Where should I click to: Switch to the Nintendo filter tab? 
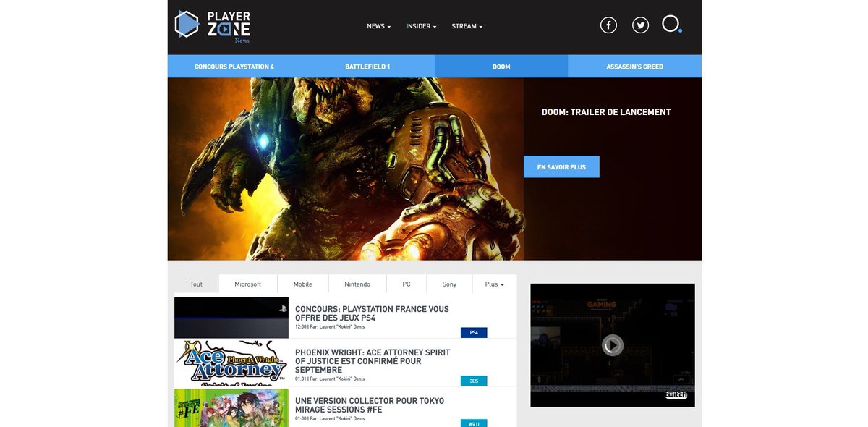point(357,284)
